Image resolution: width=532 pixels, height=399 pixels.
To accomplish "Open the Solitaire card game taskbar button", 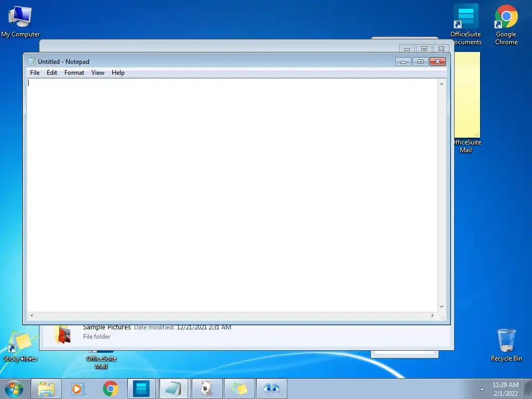I will click(207, 389).
